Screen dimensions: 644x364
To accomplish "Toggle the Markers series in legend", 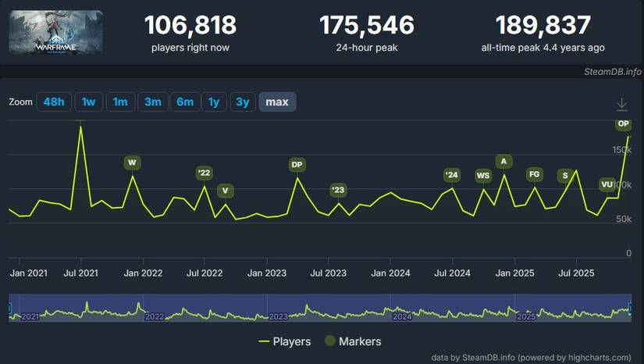I will pyautogui.click(x=353, y=341).
